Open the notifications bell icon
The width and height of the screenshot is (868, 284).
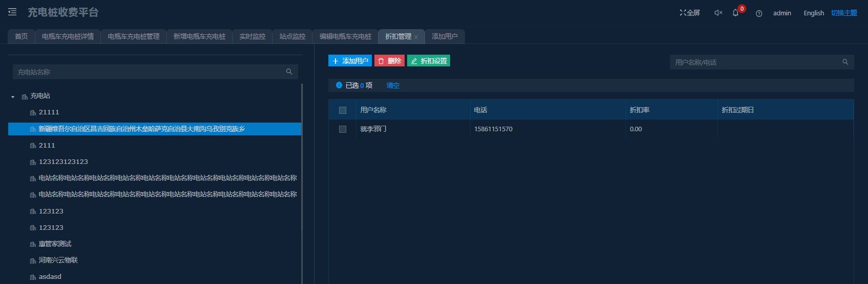point(736,13)
